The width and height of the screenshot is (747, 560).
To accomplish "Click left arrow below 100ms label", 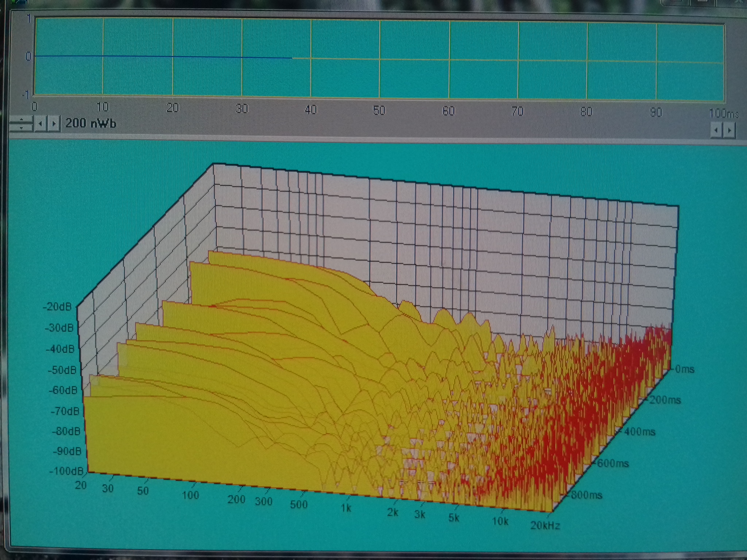I will (716, 130).
